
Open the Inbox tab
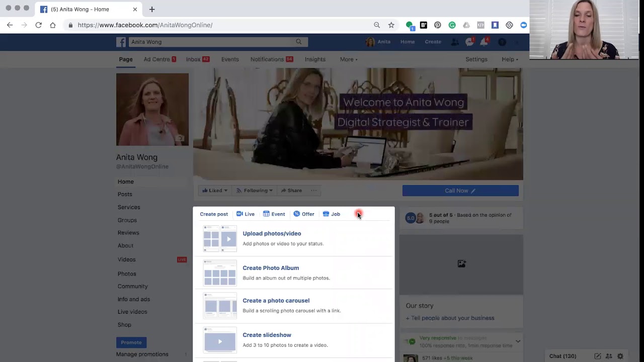point(198,59)
